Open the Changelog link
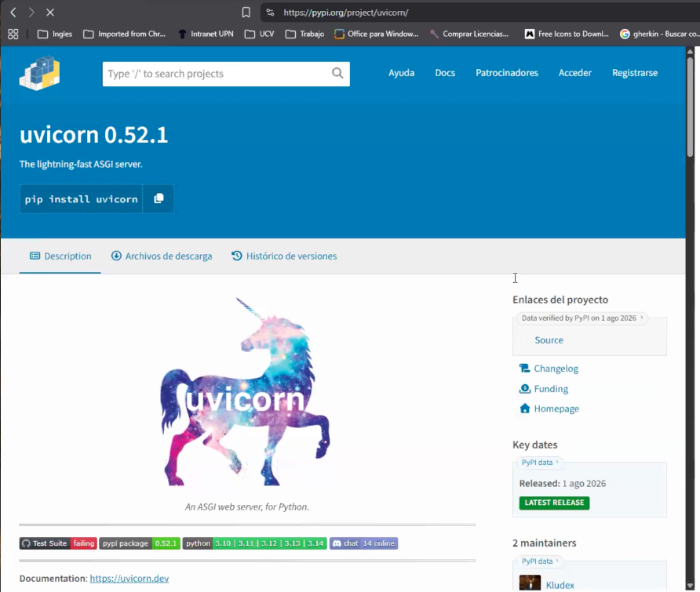The height and width of the screenshot is (592, 700). 556,369
